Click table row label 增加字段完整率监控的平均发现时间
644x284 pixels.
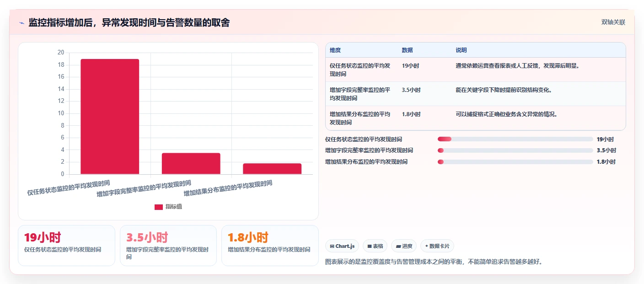tap(360, 94)
